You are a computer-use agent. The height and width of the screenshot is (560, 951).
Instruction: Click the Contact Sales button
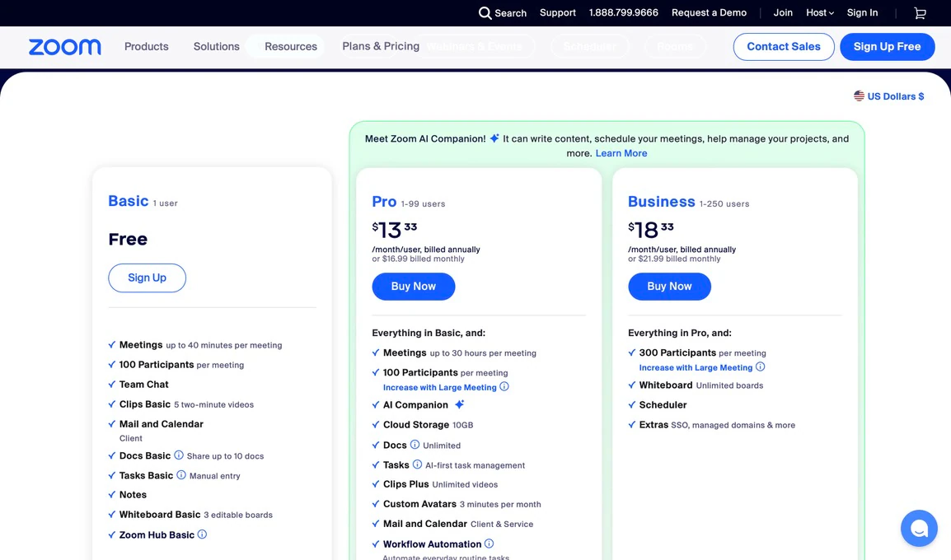pyautogui.click(x=784, y=47)
